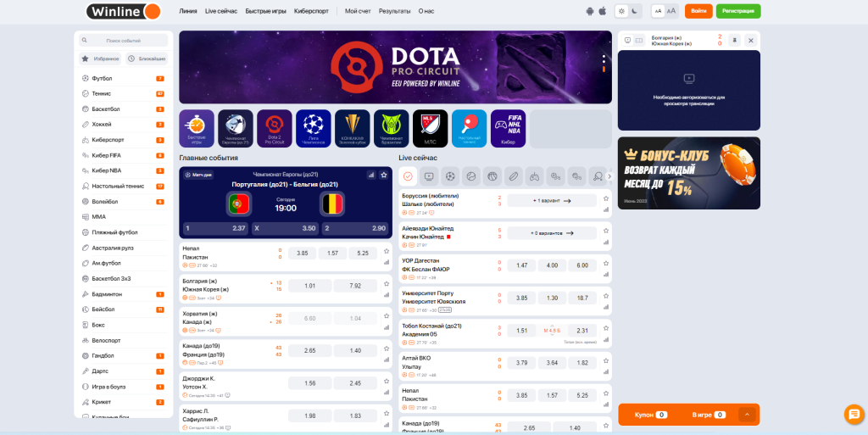Click the Войти login button
Screen dimensions: 868x435
click(x=698, y=11)
